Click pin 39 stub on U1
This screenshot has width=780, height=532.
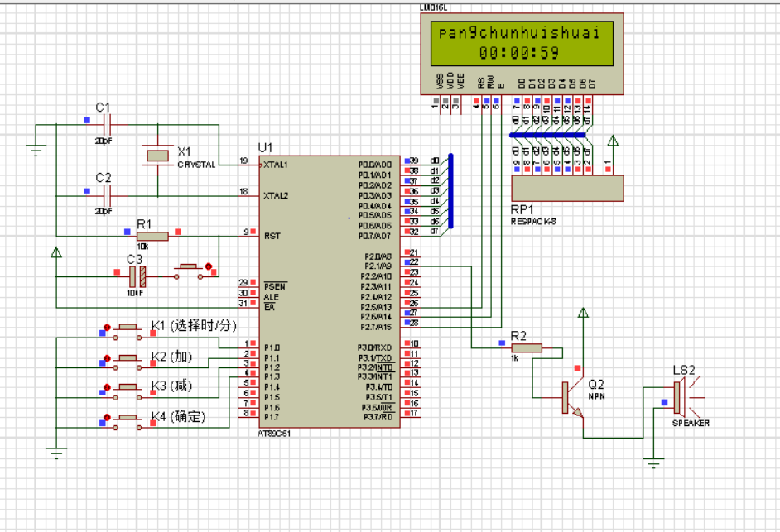(x=410, y=165)
